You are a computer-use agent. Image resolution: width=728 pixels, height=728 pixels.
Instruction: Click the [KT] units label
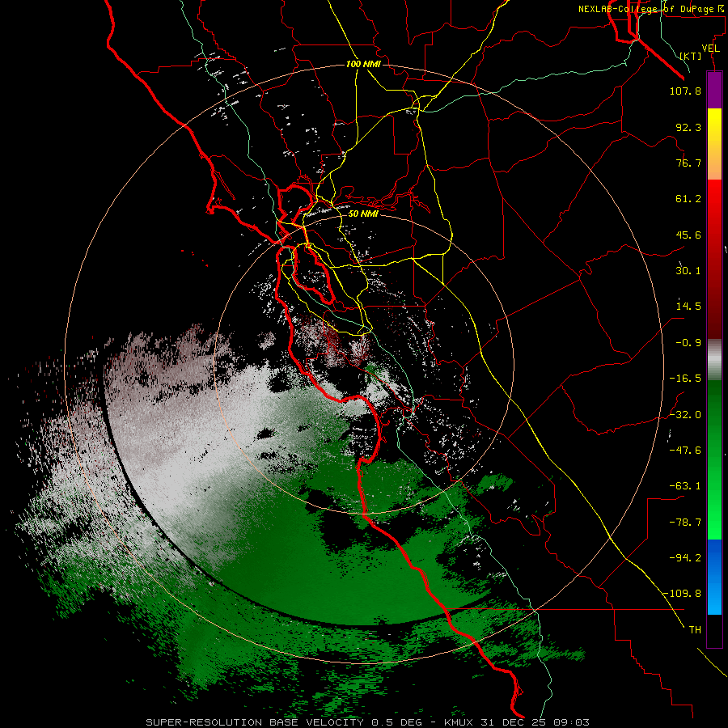(690, 56)
